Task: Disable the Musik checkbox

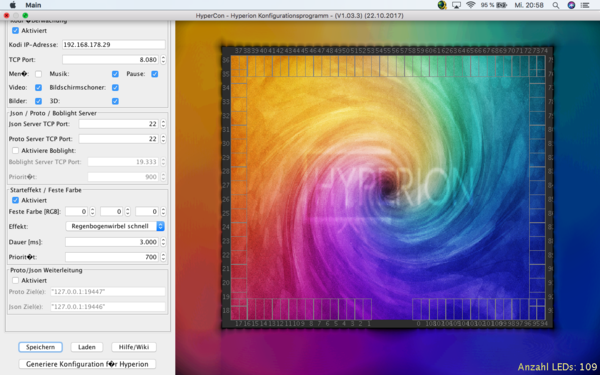Action: point(115,74)
